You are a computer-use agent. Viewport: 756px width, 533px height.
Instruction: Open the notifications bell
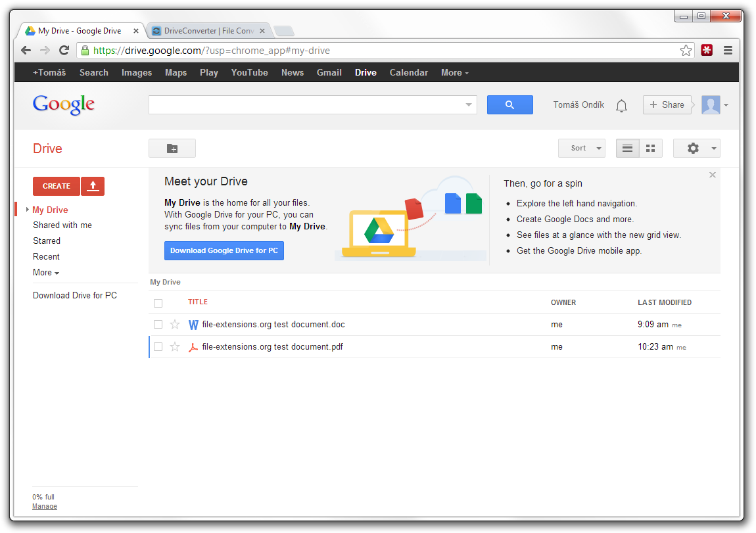621,104
